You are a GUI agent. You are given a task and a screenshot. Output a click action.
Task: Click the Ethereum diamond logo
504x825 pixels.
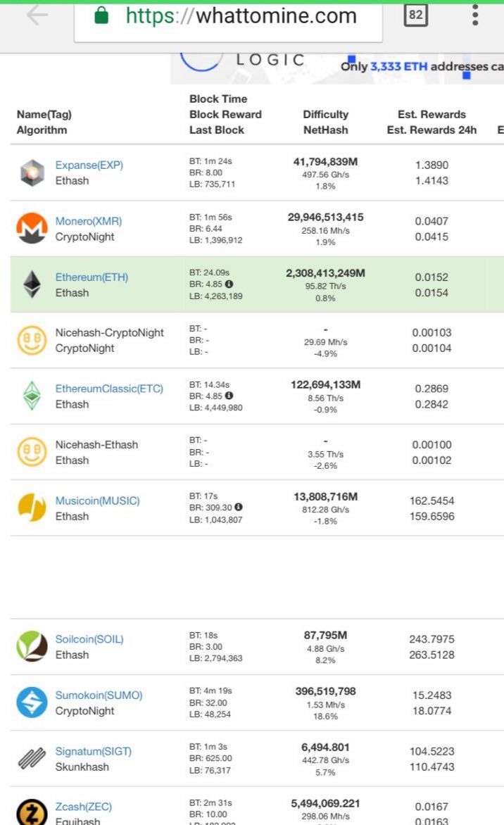pos(32,284)
